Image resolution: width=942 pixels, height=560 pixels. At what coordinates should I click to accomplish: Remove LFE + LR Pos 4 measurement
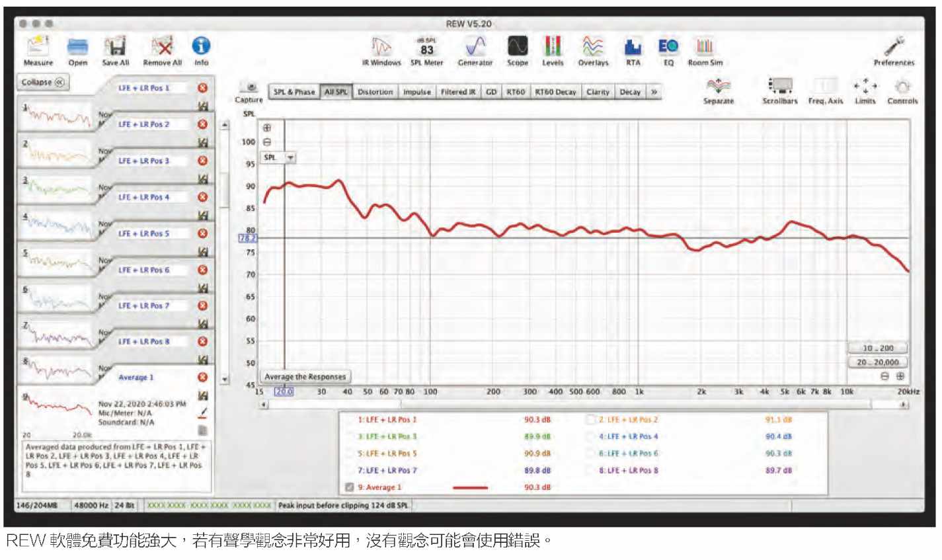[x=203, y=197]
